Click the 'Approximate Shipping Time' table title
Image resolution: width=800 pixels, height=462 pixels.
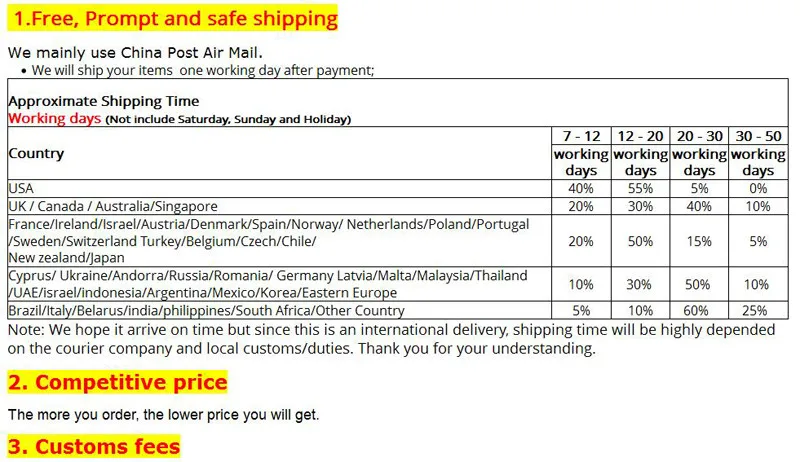click(104, 101)
